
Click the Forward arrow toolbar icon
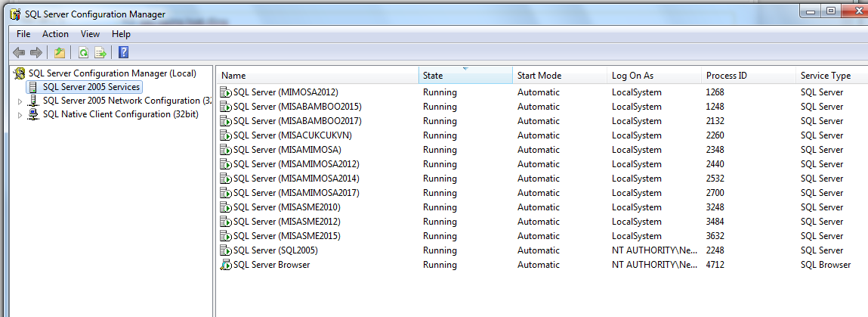(36, 53)
